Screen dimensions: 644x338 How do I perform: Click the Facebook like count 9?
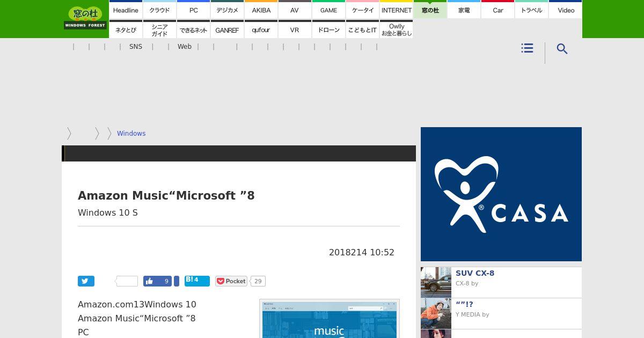coord(166,281)
